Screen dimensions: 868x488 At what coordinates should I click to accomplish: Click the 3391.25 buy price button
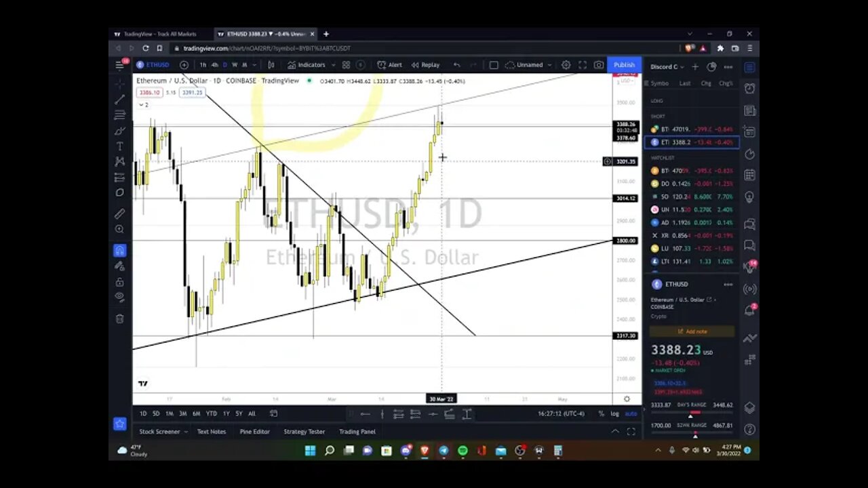coord(192,92)
